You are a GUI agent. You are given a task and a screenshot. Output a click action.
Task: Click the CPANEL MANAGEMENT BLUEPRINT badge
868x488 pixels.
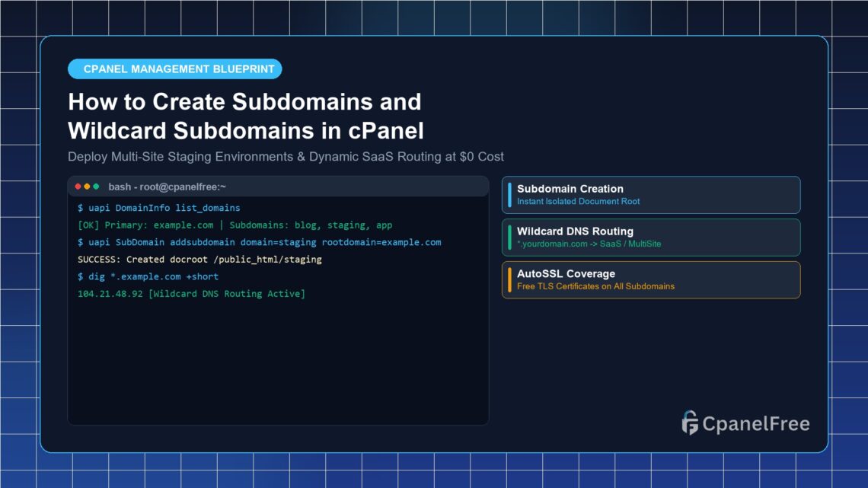pyautogui.click(x=175, y=69)
